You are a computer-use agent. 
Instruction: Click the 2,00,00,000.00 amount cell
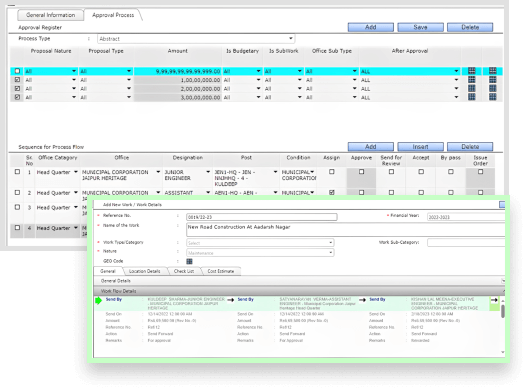tap(178, 89)
